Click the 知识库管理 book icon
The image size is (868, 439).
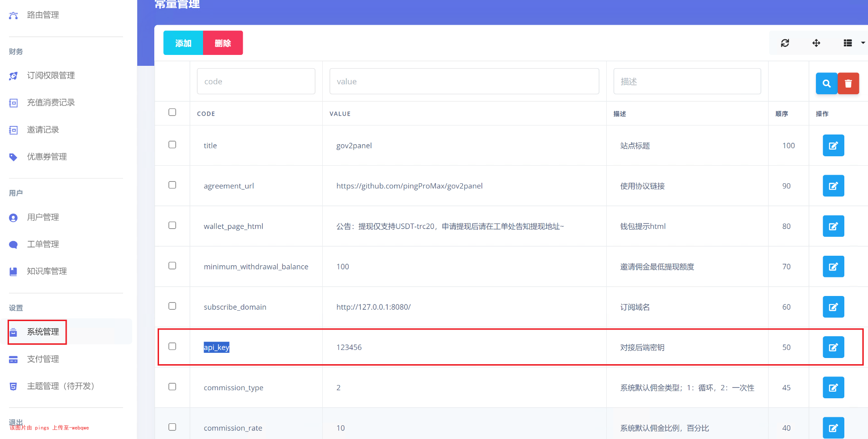(13, 271)
